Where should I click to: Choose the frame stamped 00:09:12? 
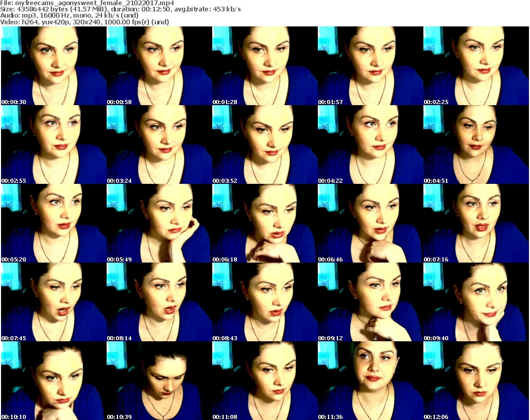coord(371,302)
